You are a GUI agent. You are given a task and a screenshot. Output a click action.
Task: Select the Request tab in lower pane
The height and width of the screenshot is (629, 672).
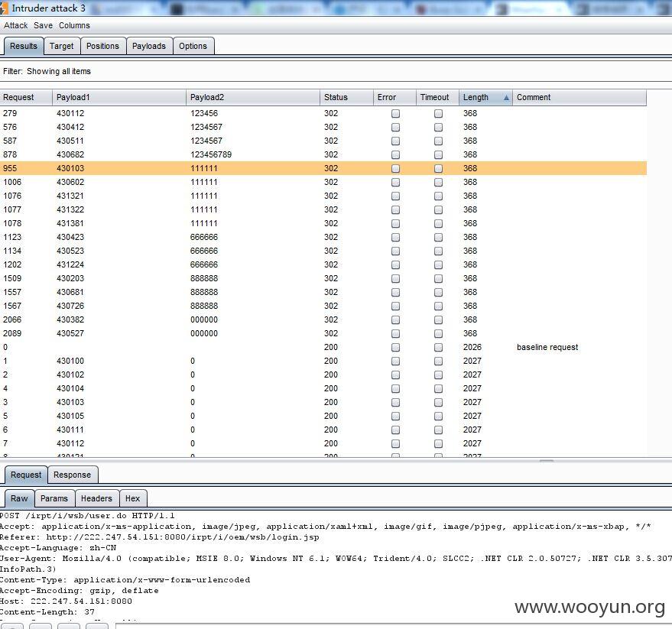pos(26,475)
